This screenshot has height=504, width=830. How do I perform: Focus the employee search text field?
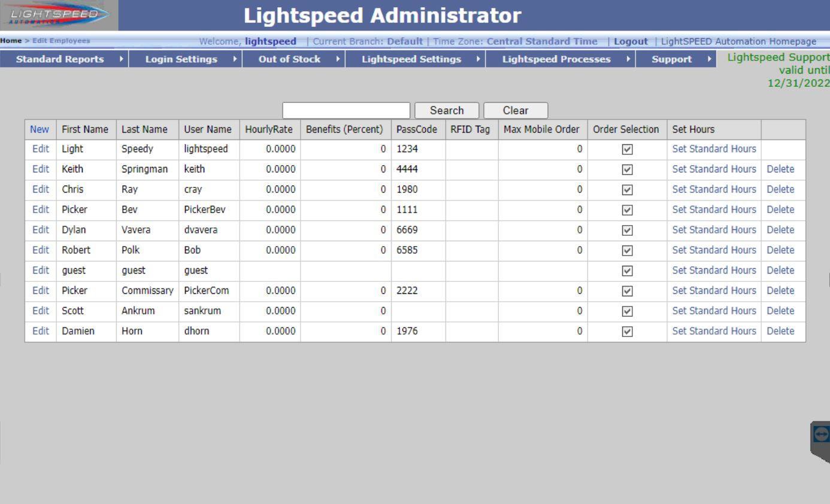(346, 111)
